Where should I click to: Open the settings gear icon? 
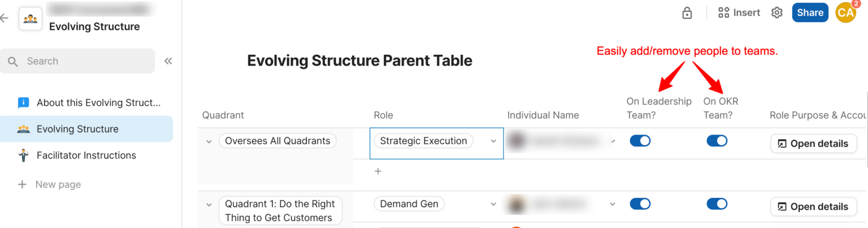777,13
